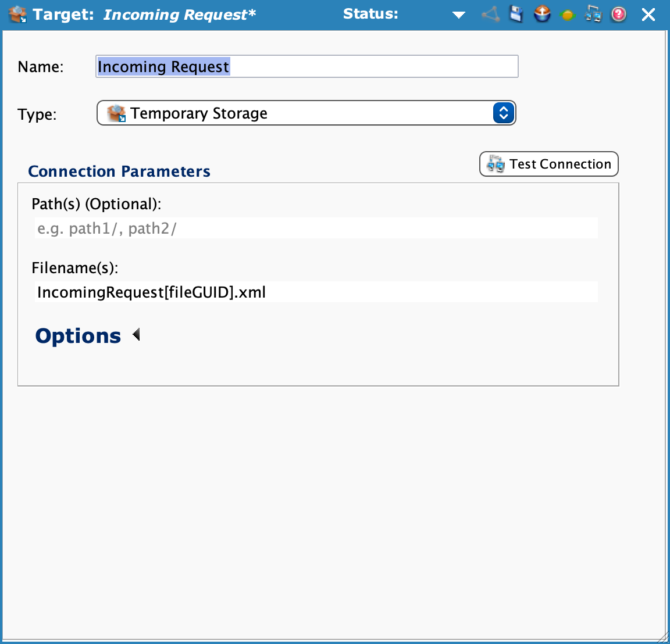Click the window resize grip corner
The image size is (670, 644).
click(x=662, y=636)
